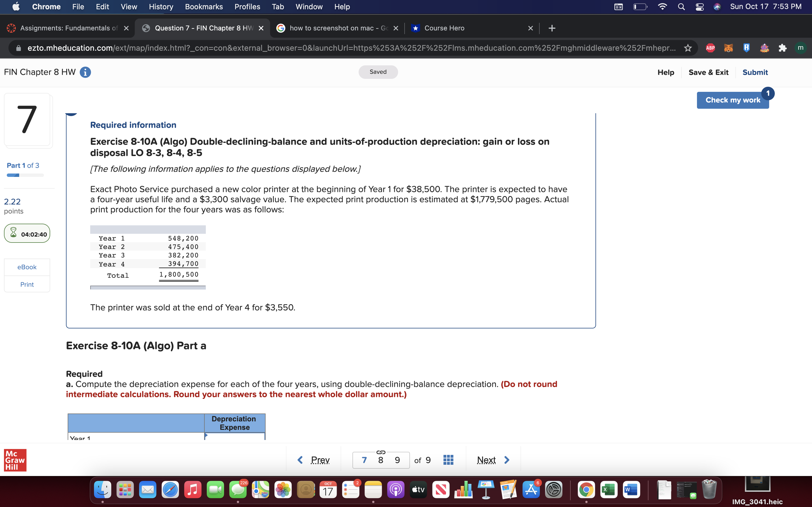Open Excel from the Dock
This screenshot has height=507, width=812.
click(x=608, y=490)
